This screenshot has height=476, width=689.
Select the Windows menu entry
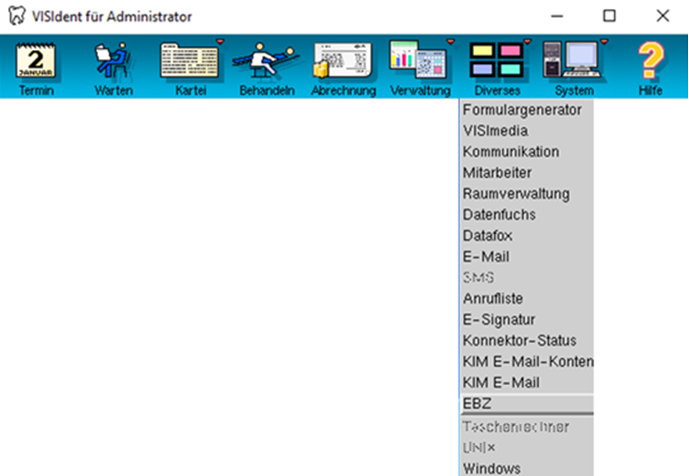526,468
